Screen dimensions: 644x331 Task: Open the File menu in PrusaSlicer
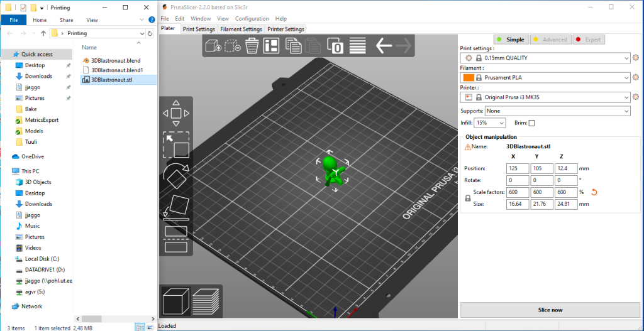pos(165,18)
